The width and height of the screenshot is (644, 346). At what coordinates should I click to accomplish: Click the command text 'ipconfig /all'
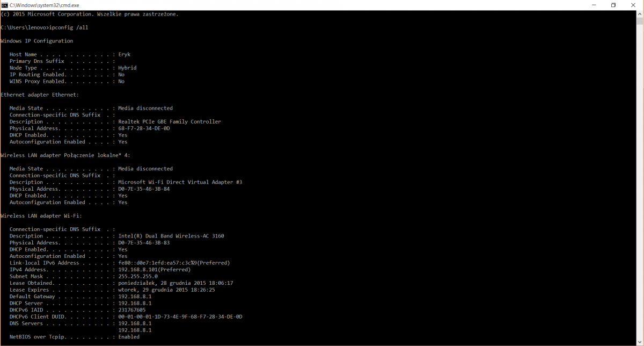[x=69, y=27]
